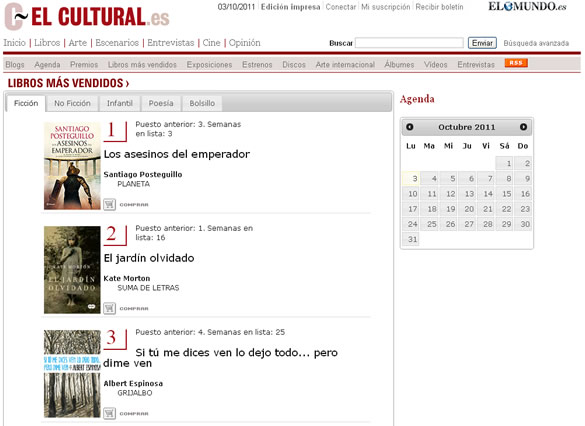585x426 pixels.
Task: Click the Conectar link
Action: [341, 7]
